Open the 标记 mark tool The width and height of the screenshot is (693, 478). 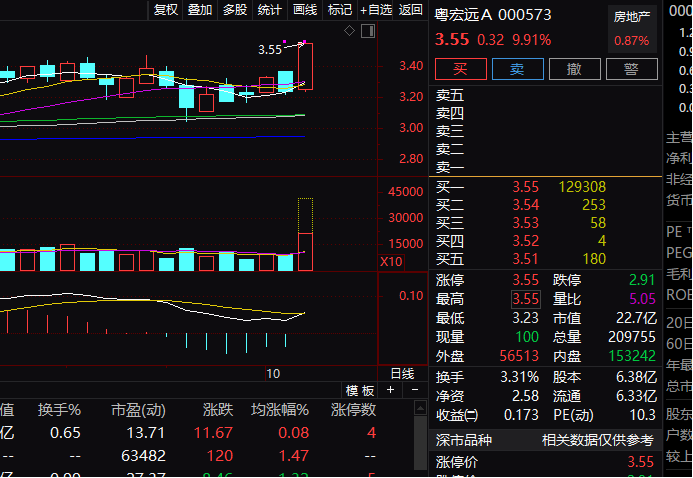point(340,10)
